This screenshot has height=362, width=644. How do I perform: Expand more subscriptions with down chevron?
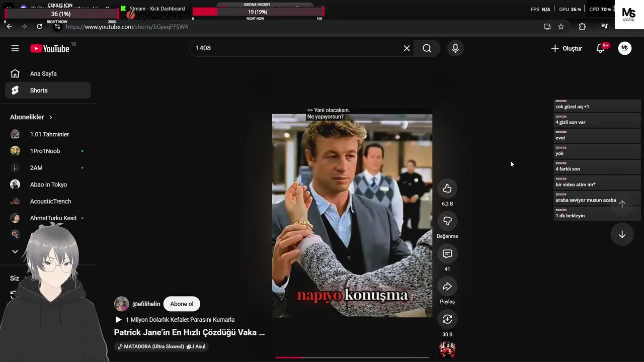15,251
